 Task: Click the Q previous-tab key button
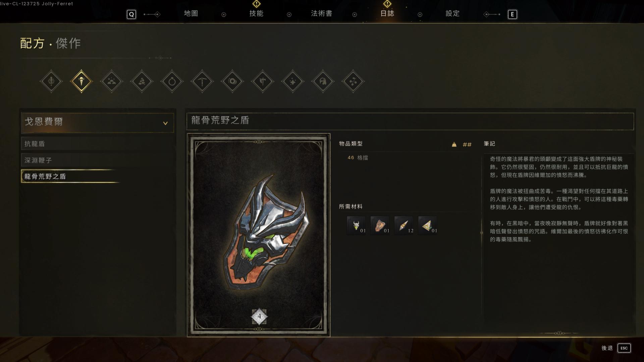point(131,14)
